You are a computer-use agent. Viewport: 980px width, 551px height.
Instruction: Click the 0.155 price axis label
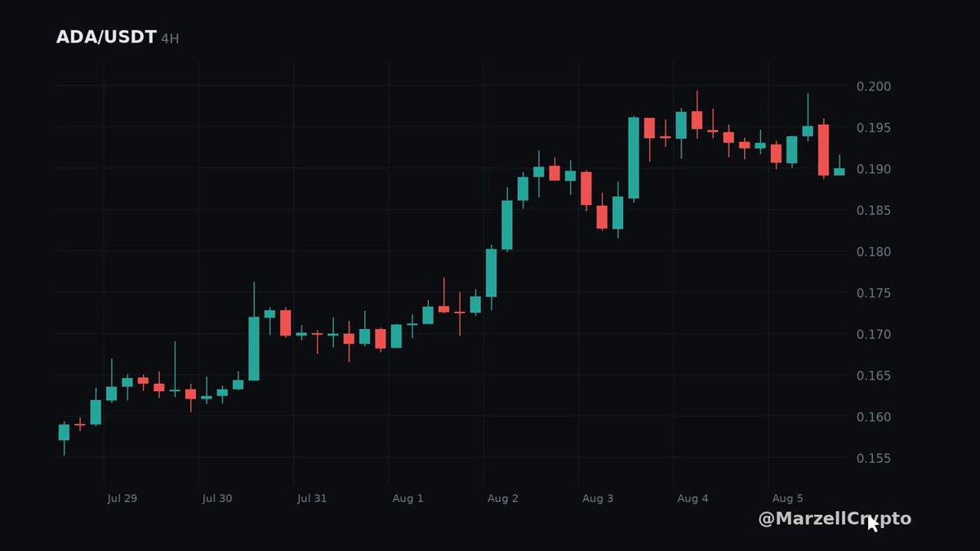point(874,458)
